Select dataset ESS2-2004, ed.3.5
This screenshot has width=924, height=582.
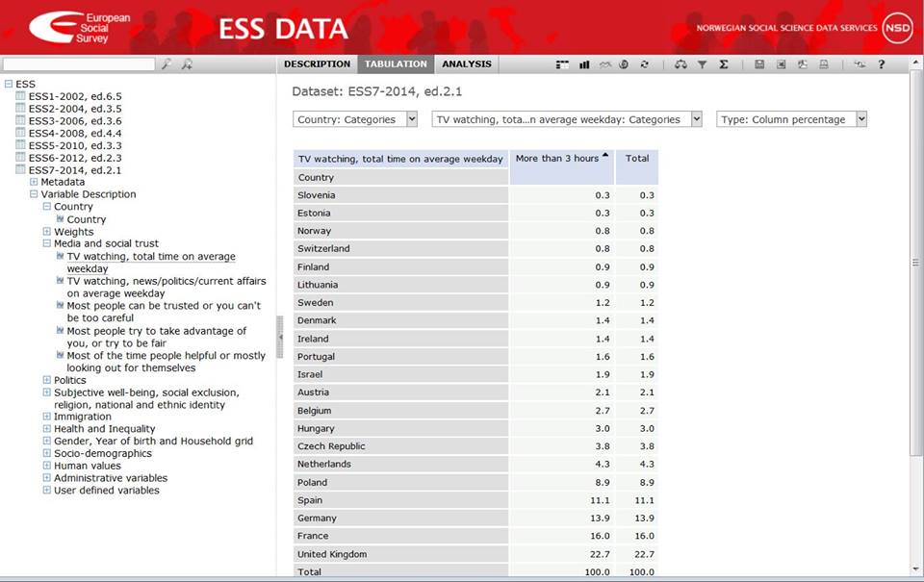[75, 109]
